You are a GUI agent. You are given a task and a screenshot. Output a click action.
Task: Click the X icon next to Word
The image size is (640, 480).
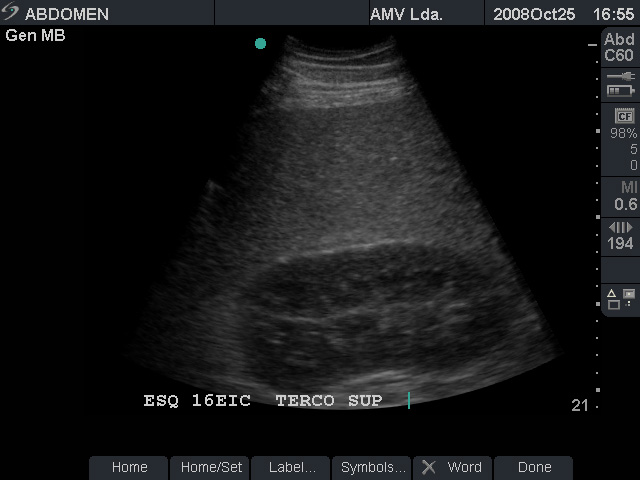click(x=429, y=467)
